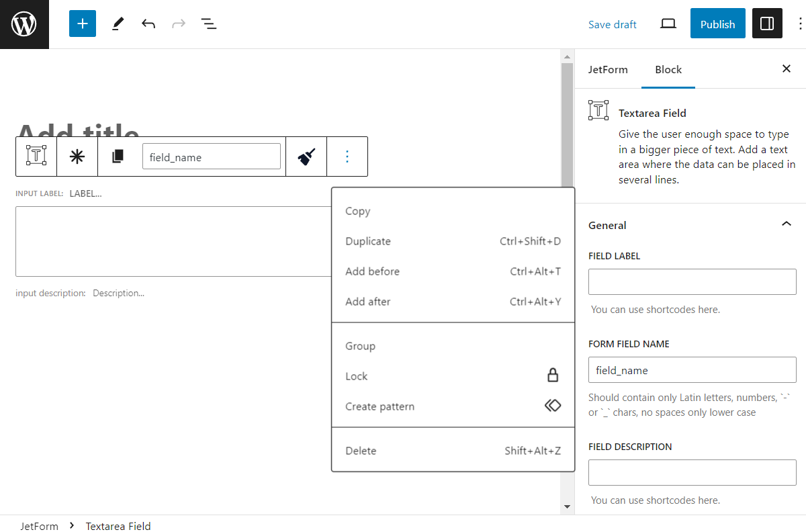Publish the post

pyautogui.click(x=717, y=24)
